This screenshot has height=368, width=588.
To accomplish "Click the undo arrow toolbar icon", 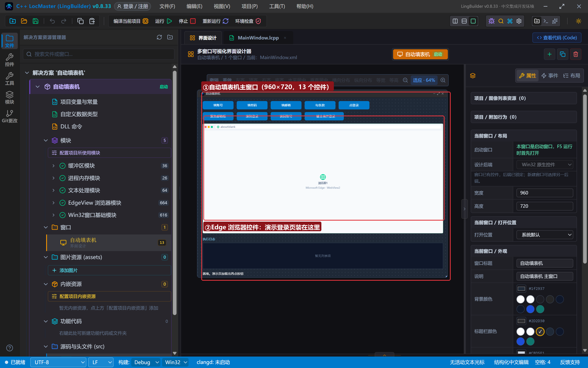I will (52, 21).
